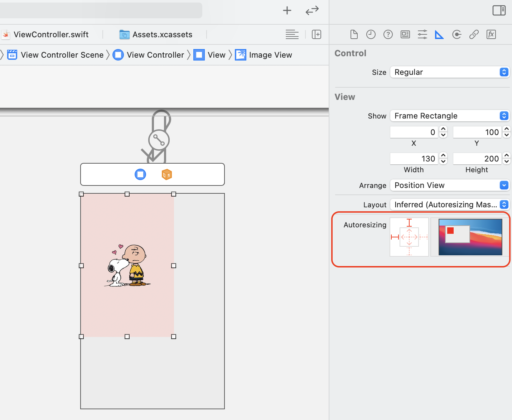Select the Snoopy image view on canvas
Screen dimensions: 512x420
(x=127, y=265)
